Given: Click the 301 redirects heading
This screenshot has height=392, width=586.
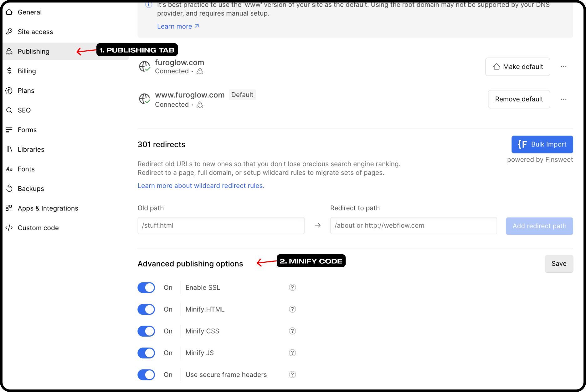Looking at the screenshot, I should (162, 144).
